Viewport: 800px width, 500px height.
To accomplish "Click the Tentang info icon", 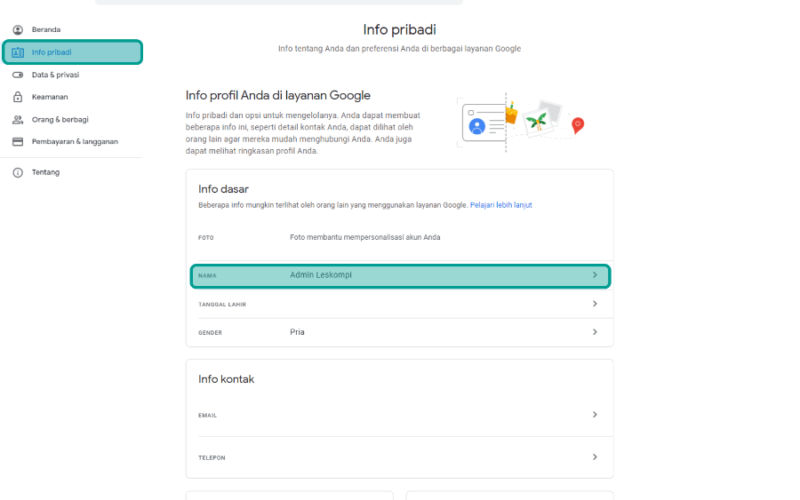I will pos(18,172).
